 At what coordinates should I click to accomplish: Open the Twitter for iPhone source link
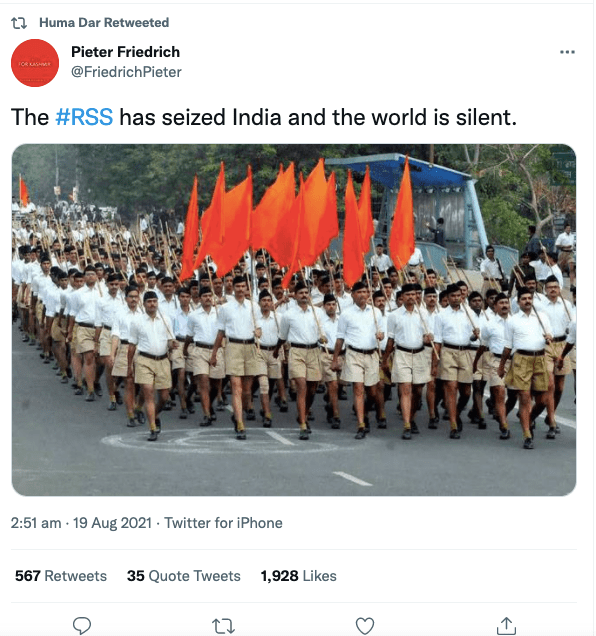[223, 523]
